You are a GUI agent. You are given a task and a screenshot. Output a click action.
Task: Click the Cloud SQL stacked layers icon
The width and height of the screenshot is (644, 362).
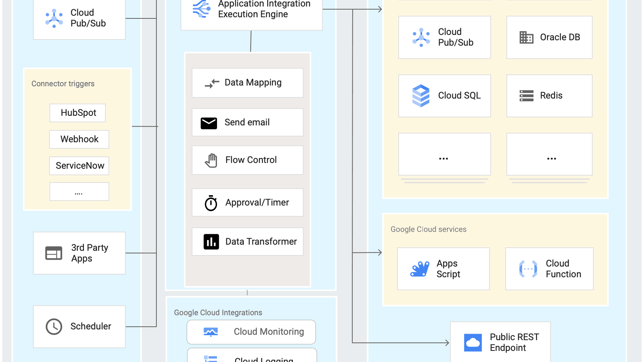pos(421,95)
